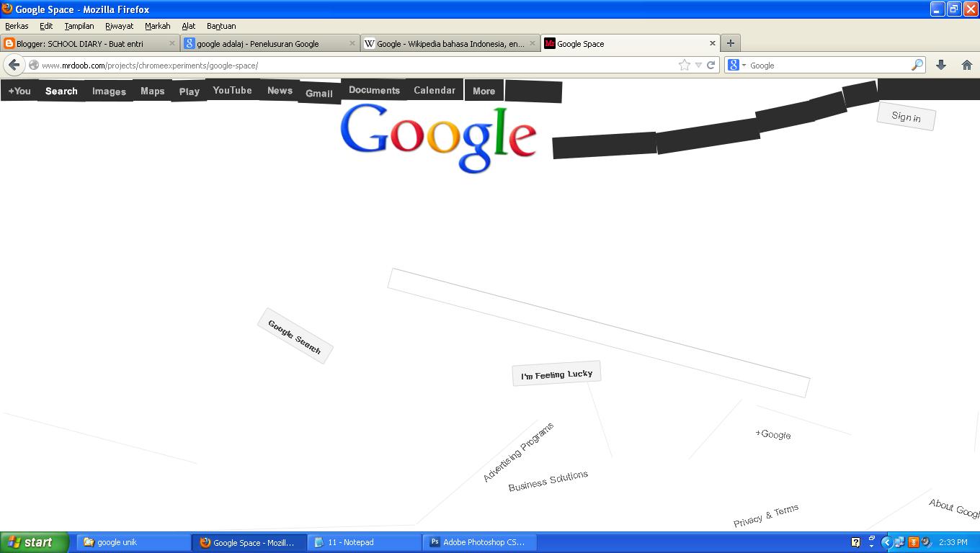Open Maps in the Google bar
The height and width of the screenshot is (553, 980).
tap(153, 91)
